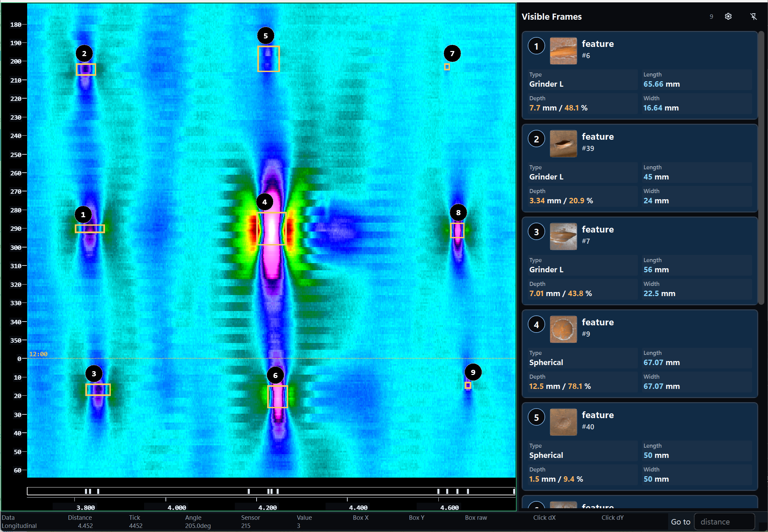Click the Data Longitudinal status entry

point(19,521)
